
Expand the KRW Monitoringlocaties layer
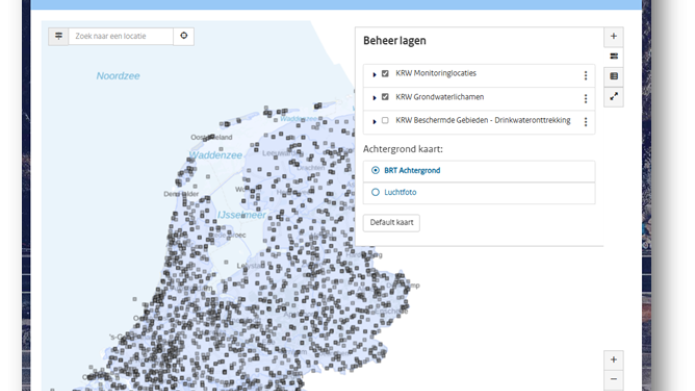click(374, 74)
